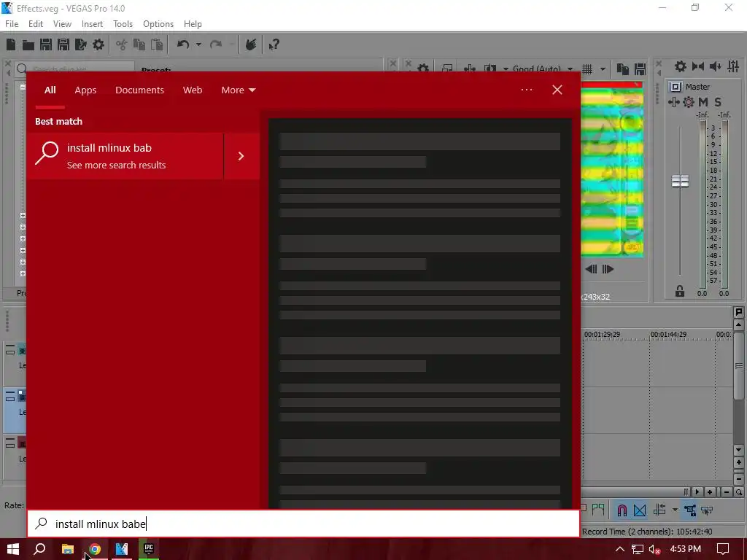The height and width of the screenshot is (560, 747).
Task: Toggle automatic crossfades icon
Action: click(x=640, y=510)
